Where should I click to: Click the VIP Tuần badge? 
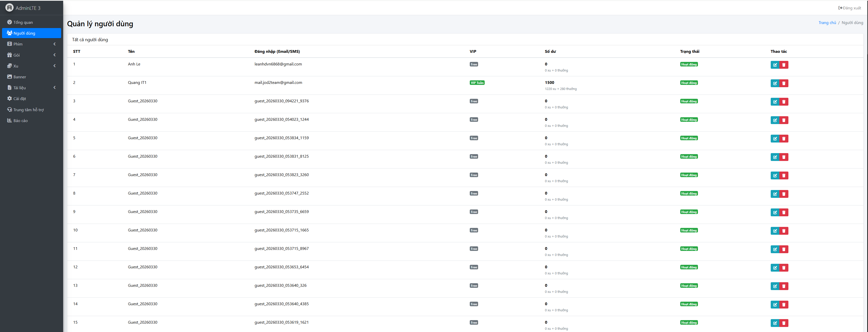pyautogui.click(x=477, y=83)
